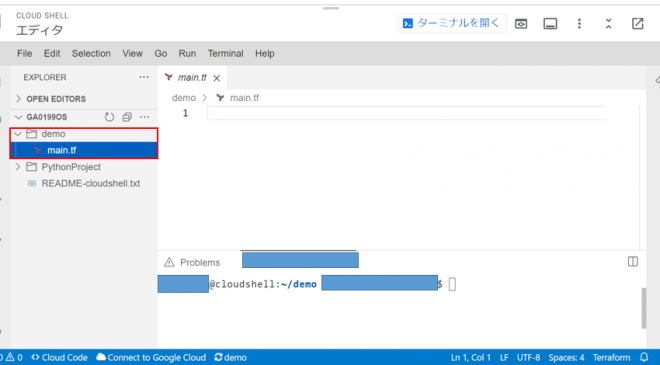Screen dimensions: 660x365
Task: Open the three-dot more options menu in the header
Action: [579, 24]
